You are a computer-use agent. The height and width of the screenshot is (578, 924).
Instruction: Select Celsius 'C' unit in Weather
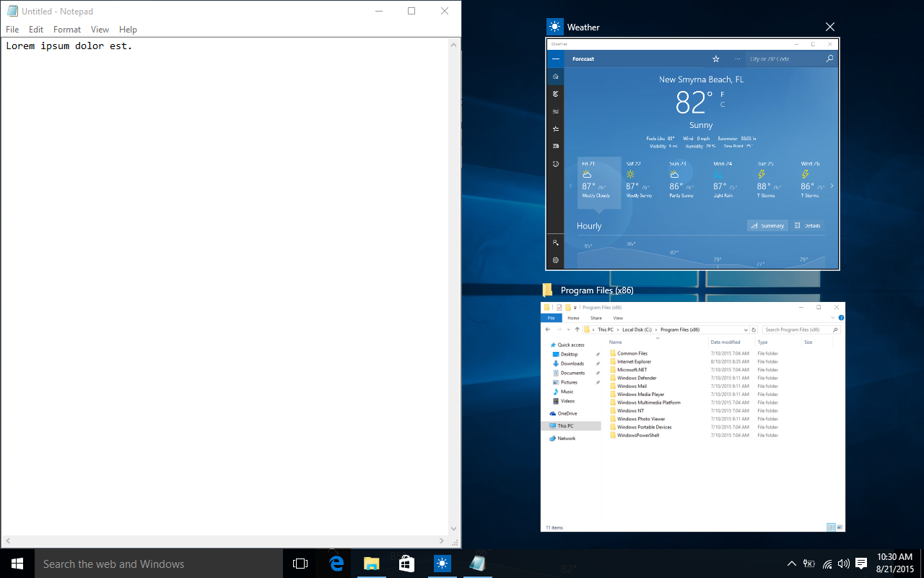coord(722,105)
